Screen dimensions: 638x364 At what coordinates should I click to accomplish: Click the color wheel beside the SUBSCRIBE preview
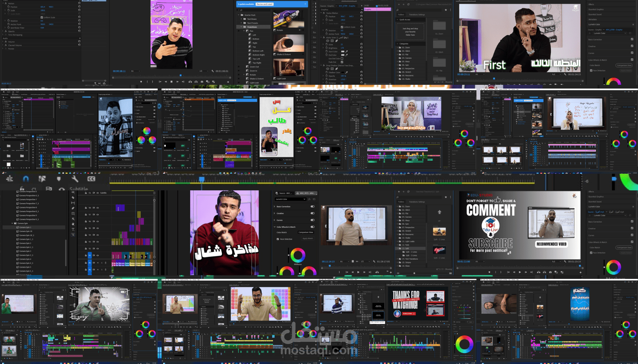click(x=614, y=268)
